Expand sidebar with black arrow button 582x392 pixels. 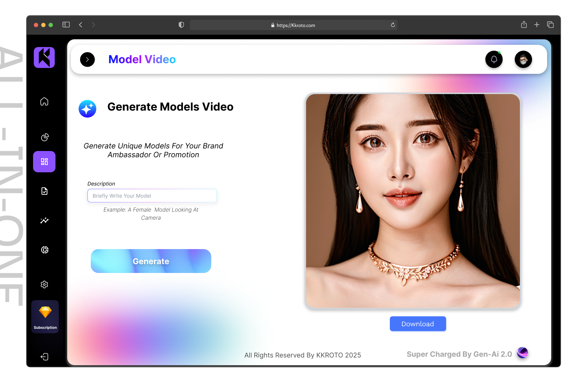(87, 60)
